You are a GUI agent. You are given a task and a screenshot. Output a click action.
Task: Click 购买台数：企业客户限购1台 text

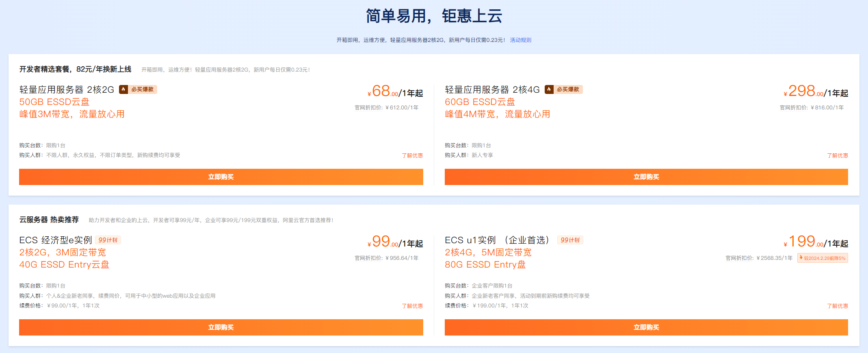click(x=478, y=286)
